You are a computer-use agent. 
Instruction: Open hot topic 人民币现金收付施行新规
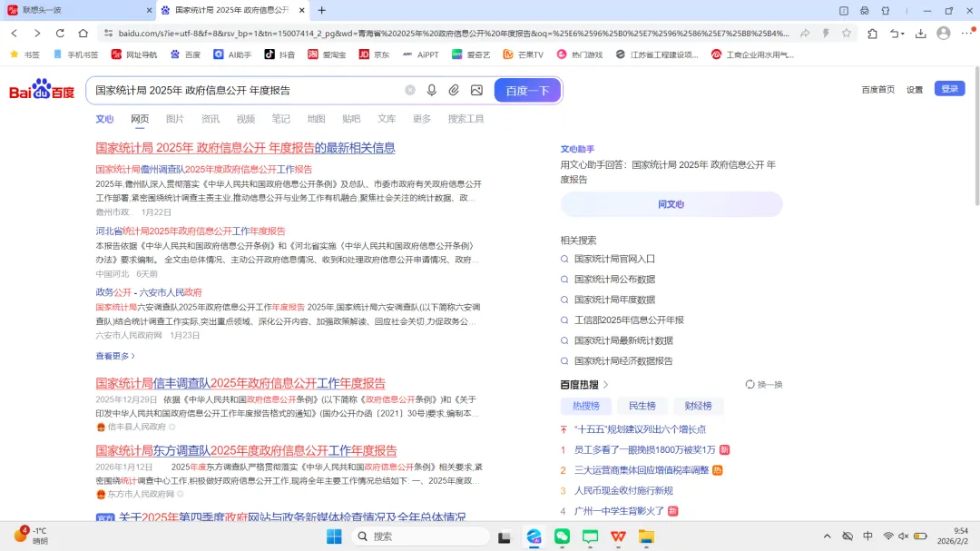tap(623, 490)
